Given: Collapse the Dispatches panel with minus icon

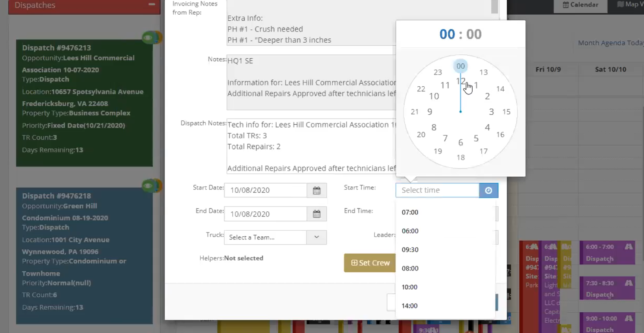Looking at the screenshot, I should click(x=152, y=4).
